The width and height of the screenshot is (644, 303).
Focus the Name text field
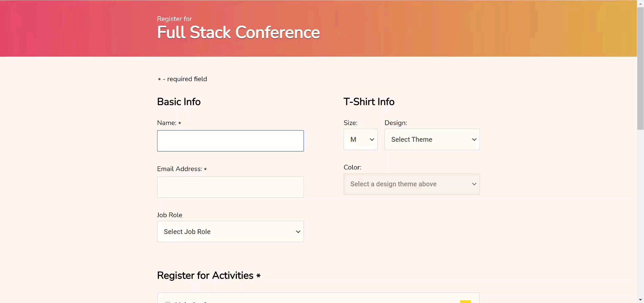(x=230, y=141)
